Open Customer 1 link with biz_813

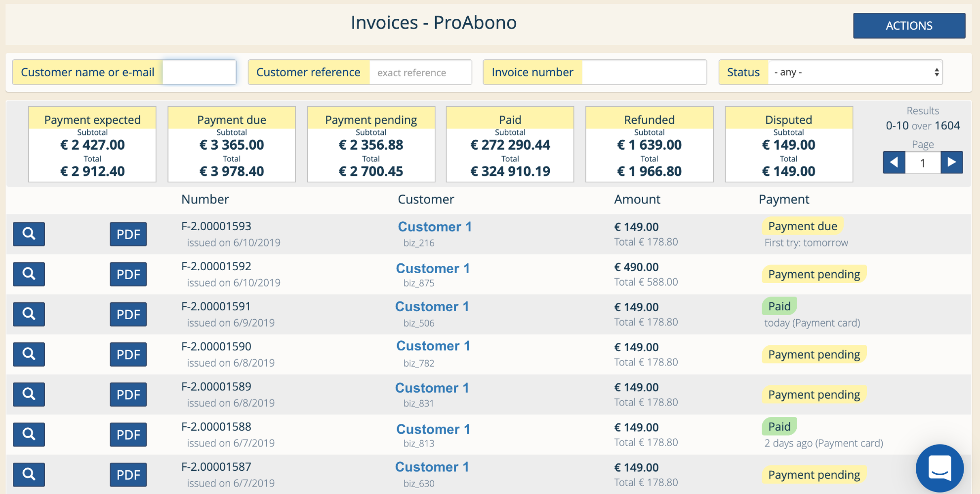coord(433,429)
